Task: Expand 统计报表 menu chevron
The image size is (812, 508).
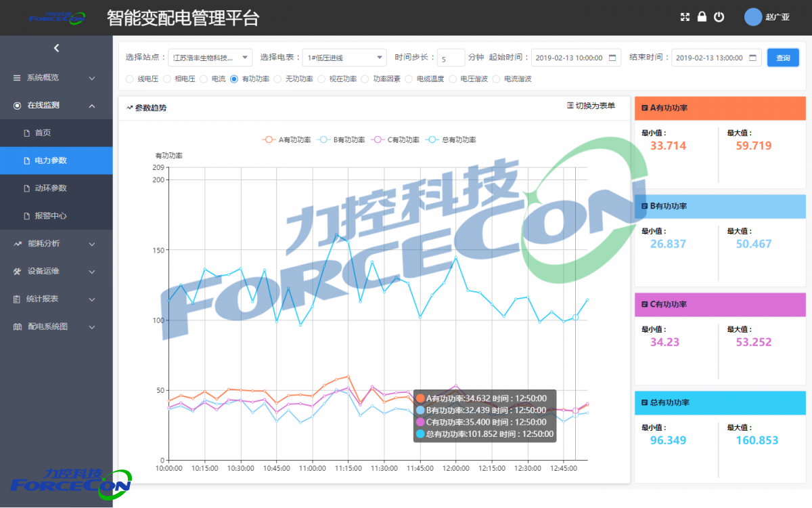Action: tap(92, 299)
